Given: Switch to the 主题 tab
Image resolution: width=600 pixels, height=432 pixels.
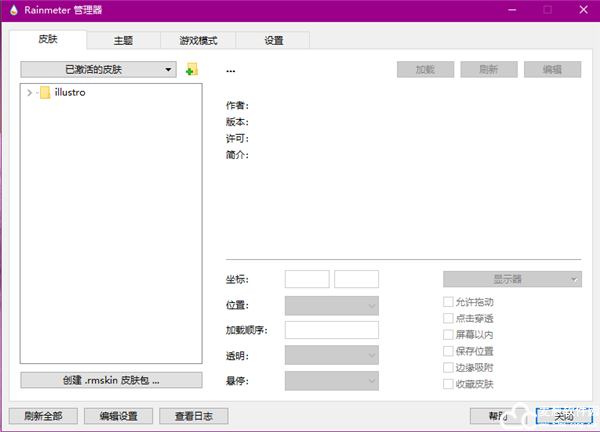Looking at the screenshot, I should [123, 41].
